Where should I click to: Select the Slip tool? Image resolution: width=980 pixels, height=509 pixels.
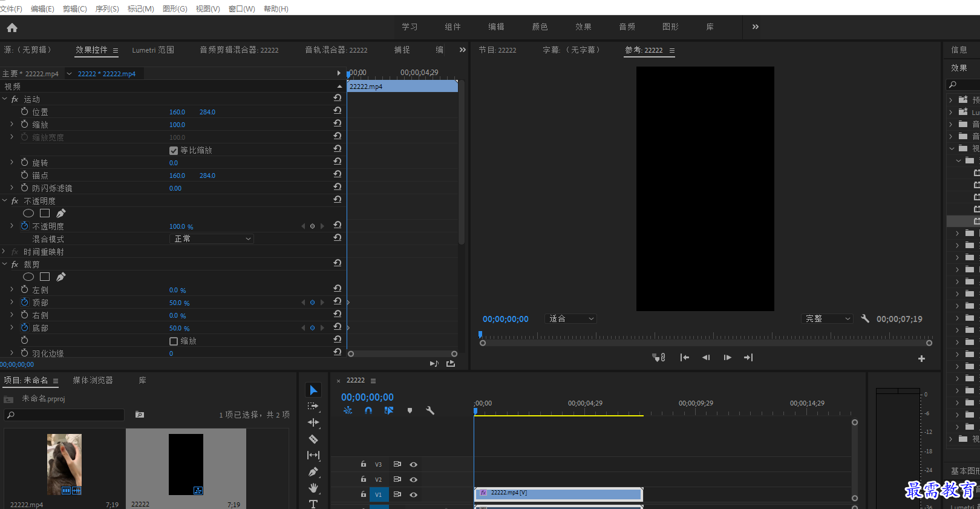[x=313, y=455]
